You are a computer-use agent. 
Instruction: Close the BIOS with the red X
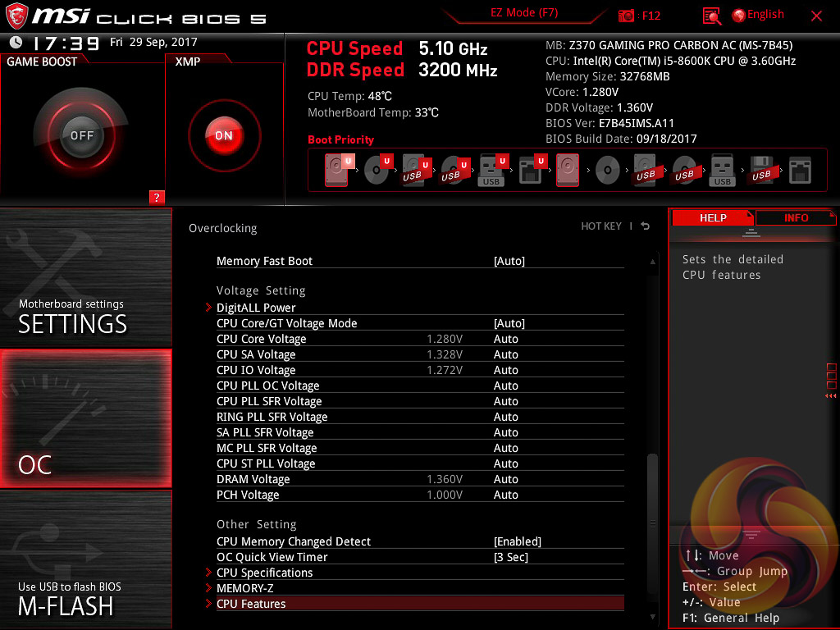coord(816,16)
